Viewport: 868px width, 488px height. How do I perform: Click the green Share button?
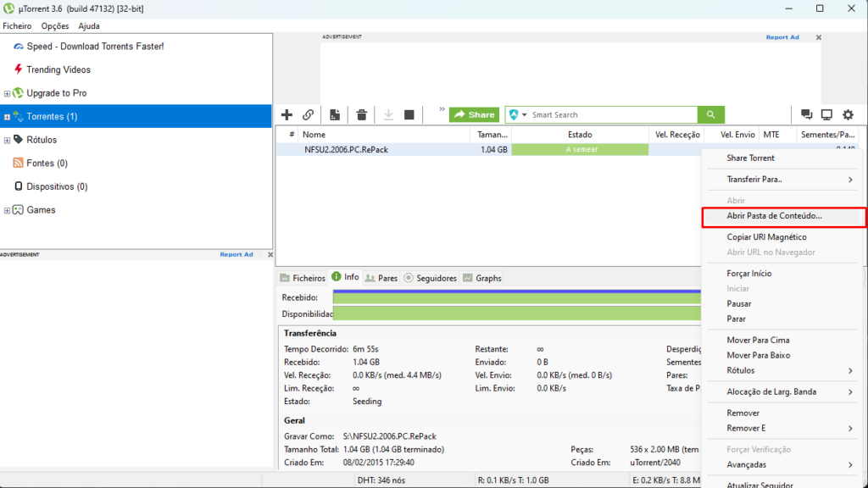click(474, 114)
